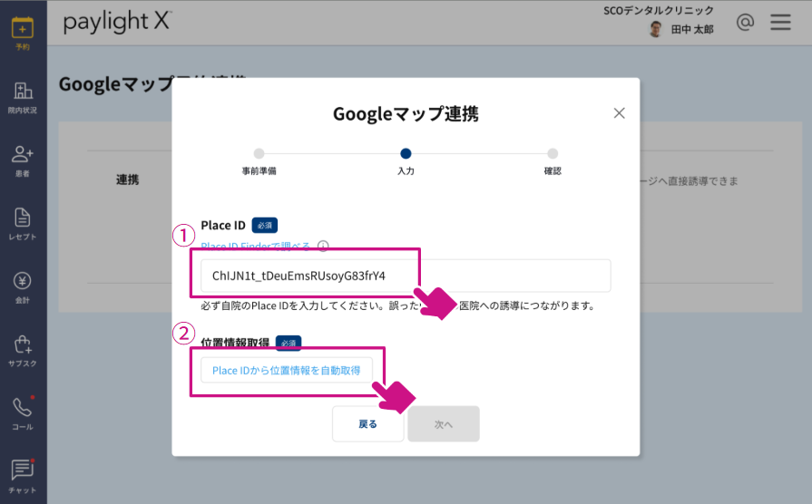Viewport: 812px width, 504px height.
Task: Click the 連携 label in background page
Action: coord(127,179)
